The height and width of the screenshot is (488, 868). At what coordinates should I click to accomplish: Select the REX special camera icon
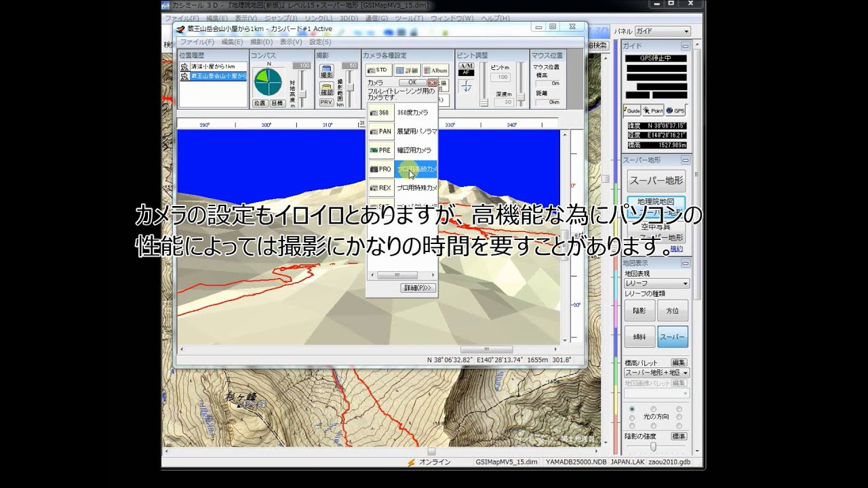pos(380,188)
